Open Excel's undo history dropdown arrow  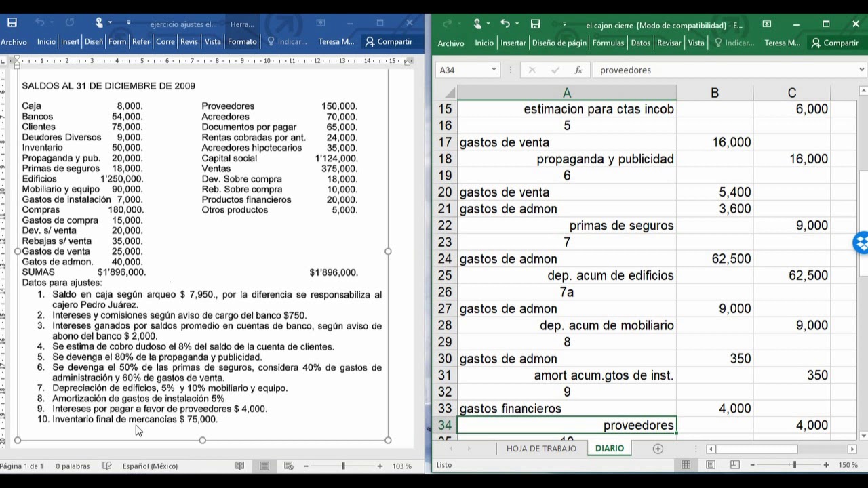tap(517, 24)
